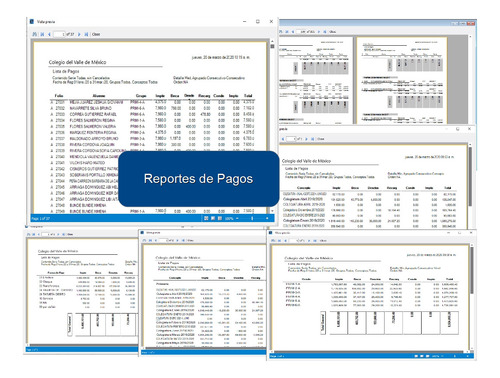
Task: Click 'Lista de Pagos' subtitle in main report
Action: [66, 71]
